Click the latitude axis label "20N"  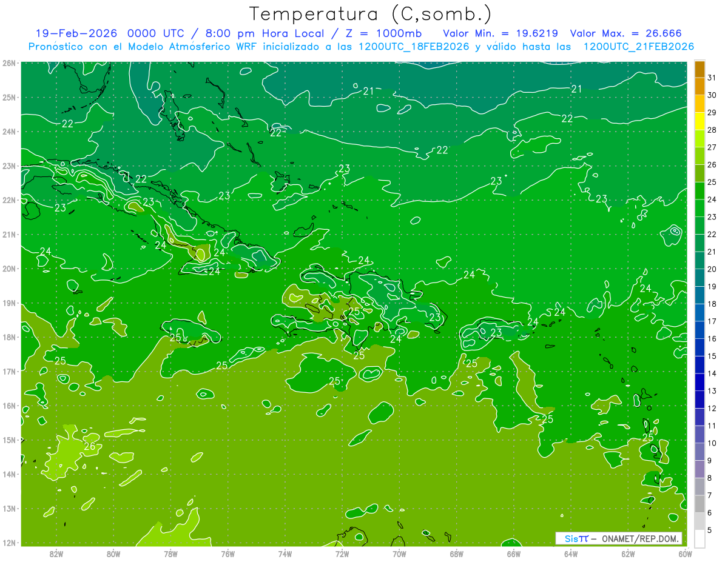click(9, 269)
